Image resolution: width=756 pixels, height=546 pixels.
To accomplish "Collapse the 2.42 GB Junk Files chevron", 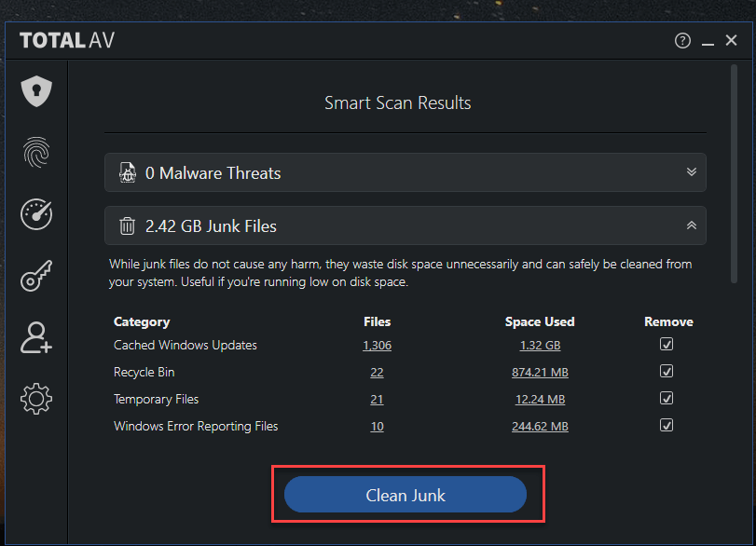I will [x=692, y=225].
